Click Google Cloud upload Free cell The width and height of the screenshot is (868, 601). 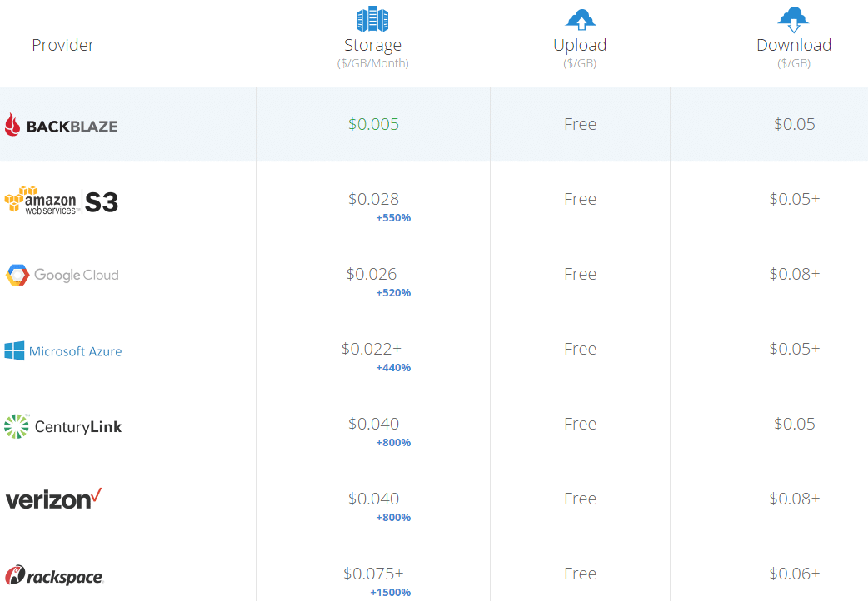tap(580, 274)
